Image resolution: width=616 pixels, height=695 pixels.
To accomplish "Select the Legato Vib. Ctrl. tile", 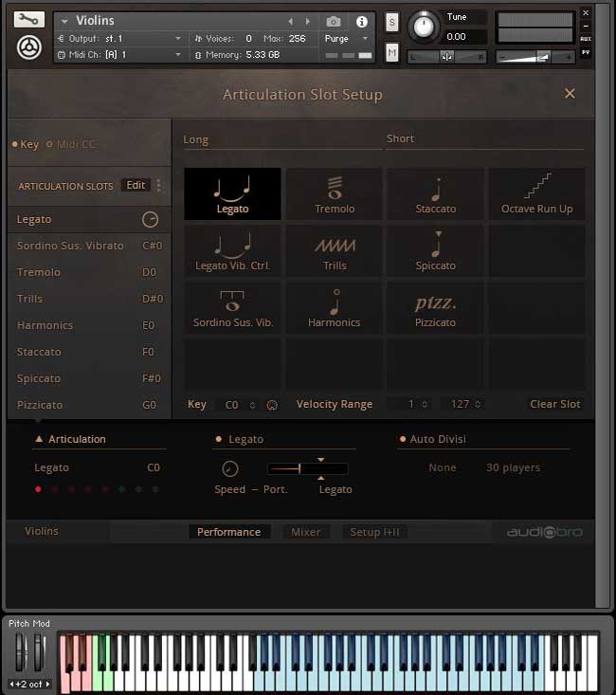I will (x=232, y=251).
